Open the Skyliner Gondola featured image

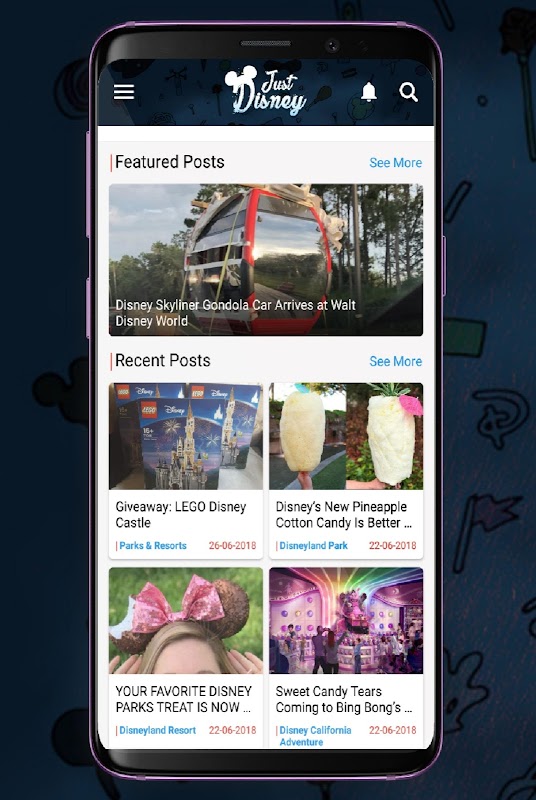tap(266, 260)
